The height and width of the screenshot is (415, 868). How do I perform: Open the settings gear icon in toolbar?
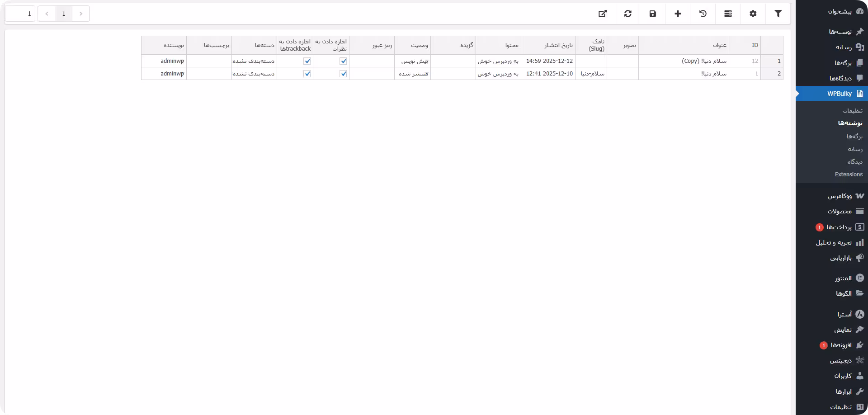point(753,14)
